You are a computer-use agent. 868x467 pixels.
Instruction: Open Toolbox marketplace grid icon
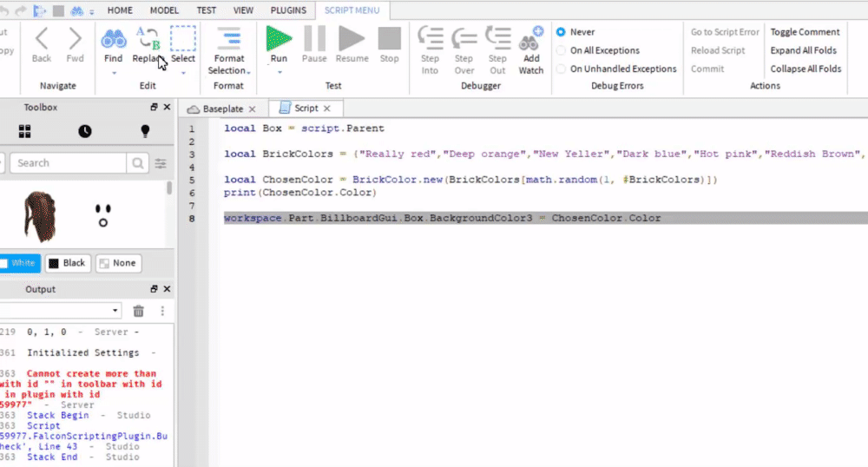point(25,131)
